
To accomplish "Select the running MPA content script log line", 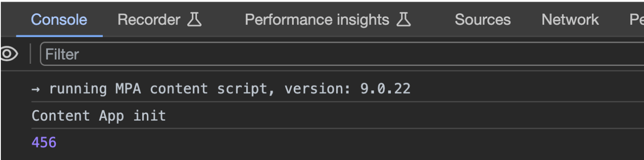I will click(338, 89).
